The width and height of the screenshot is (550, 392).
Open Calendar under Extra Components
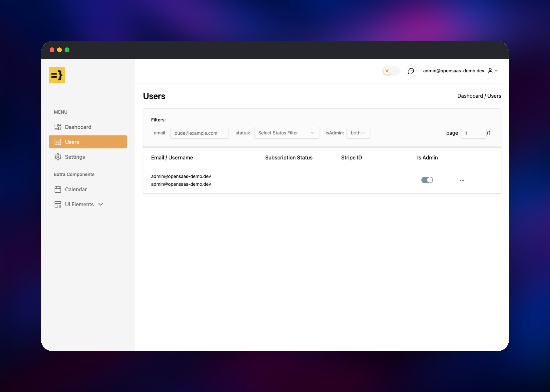coord(88,189)
